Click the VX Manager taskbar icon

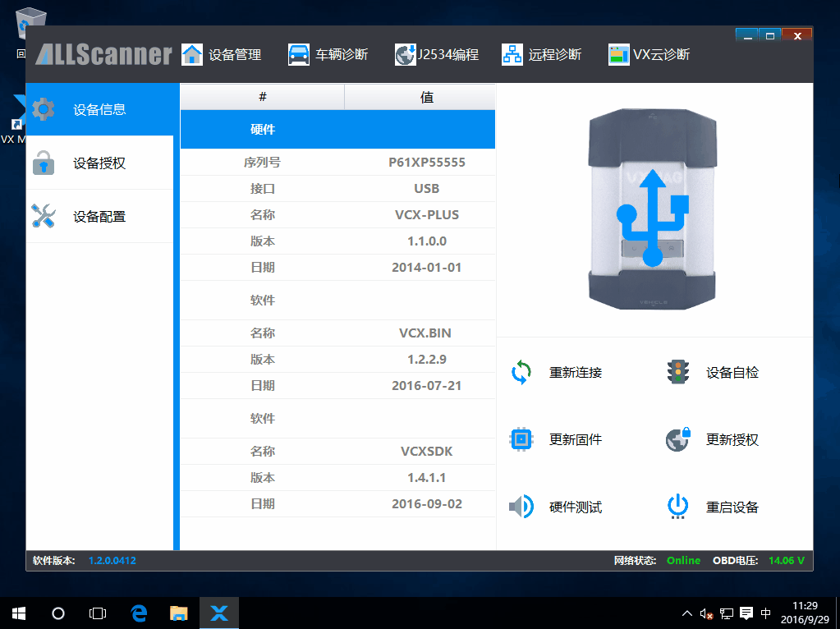[x=219, y=613]
